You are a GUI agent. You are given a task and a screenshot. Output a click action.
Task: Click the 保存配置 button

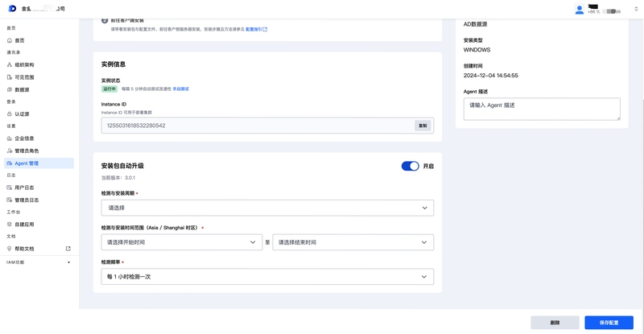point(609,323)
